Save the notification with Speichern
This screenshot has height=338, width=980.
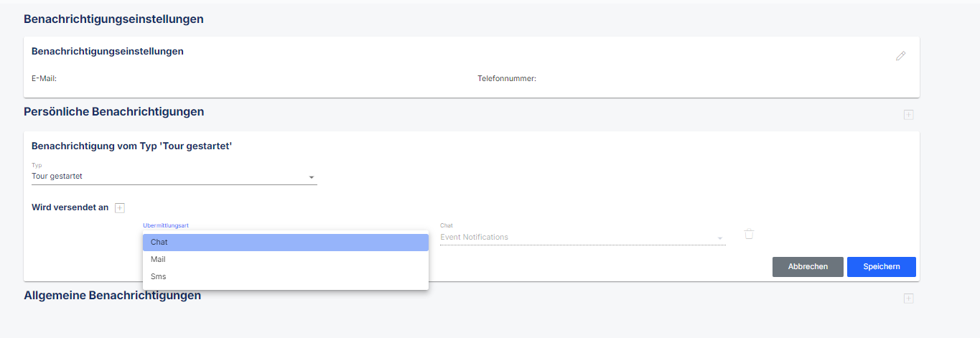[882, 266]
